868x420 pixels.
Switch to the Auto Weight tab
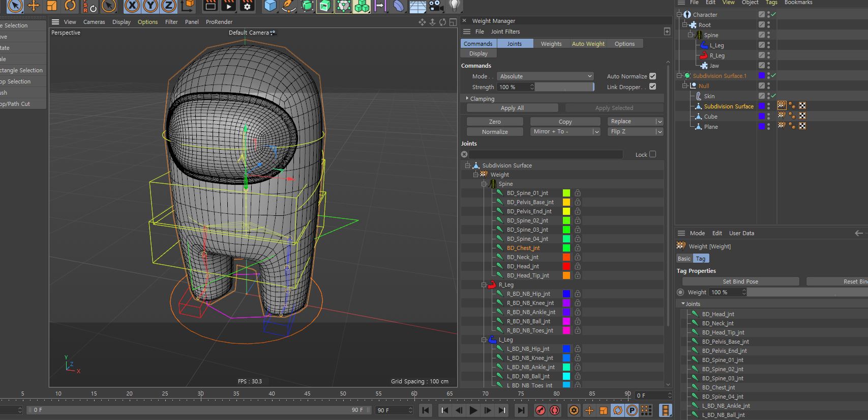[588, 44]
